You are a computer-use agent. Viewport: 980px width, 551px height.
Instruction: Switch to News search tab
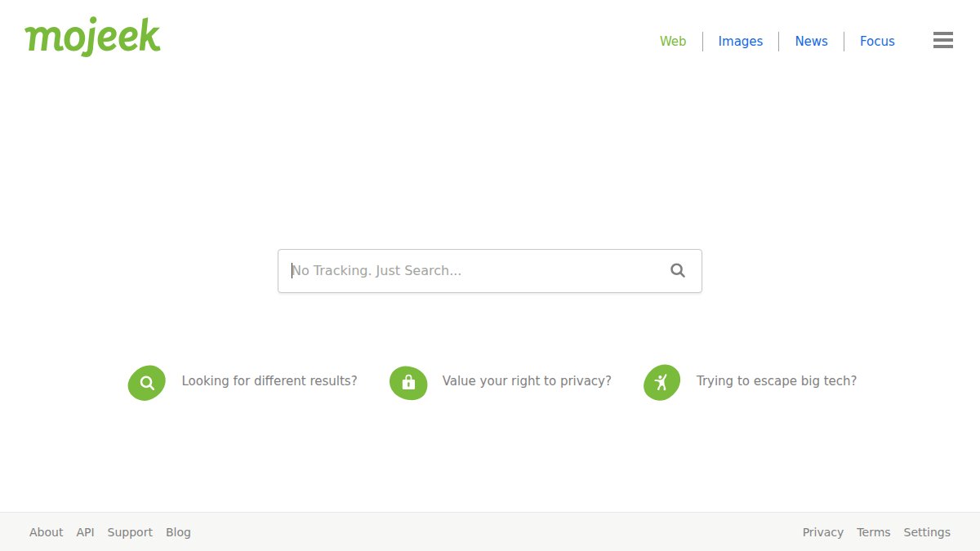tap(812, 41)
